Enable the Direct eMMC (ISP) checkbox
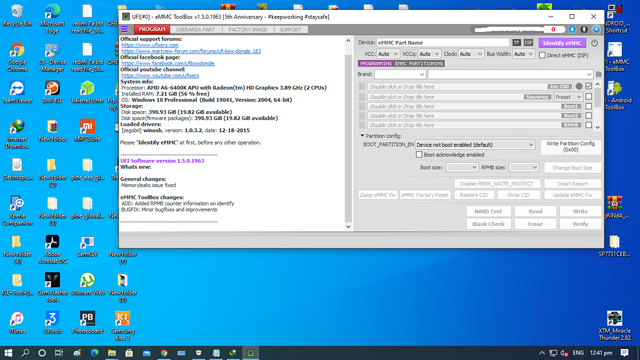Viewport: 640px width, 360px height. click(542, 55)
